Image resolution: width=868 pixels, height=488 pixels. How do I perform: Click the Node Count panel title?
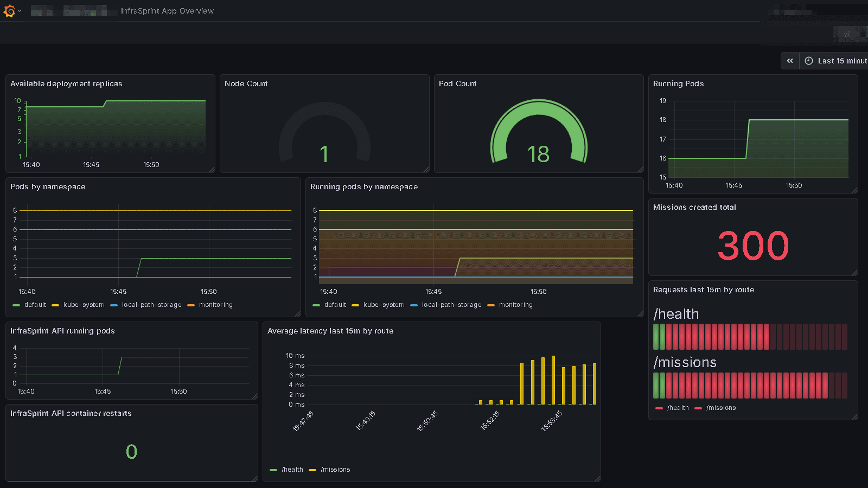[246, 84]
